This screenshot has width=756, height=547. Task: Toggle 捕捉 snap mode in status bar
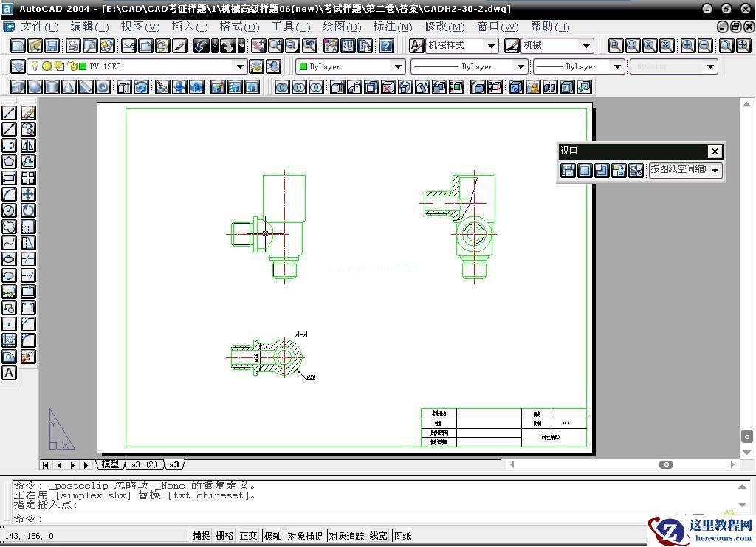point(201,536)
